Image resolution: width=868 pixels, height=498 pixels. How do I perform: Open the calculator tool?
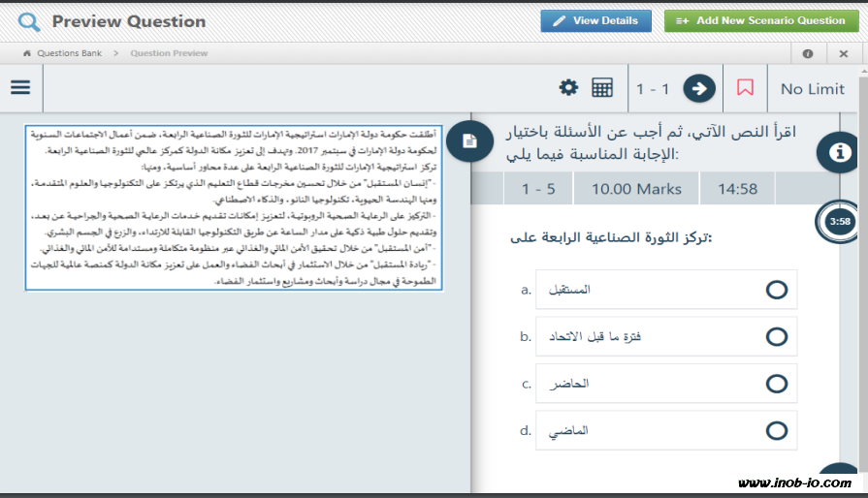pos(602,88)
